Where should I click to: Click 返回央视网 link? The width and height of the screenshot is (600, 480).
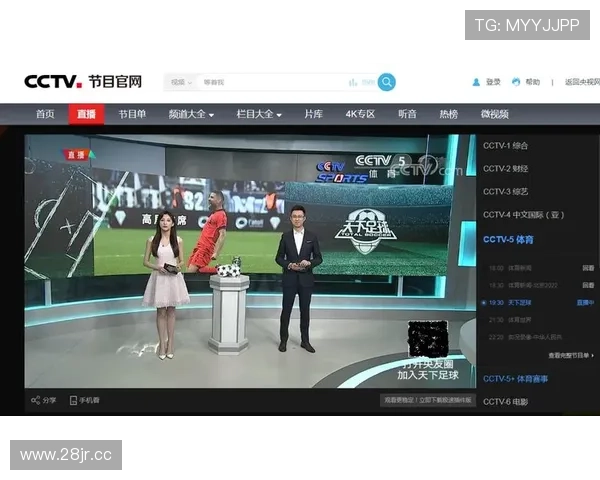pyautogui.click(x=582, y=82)
